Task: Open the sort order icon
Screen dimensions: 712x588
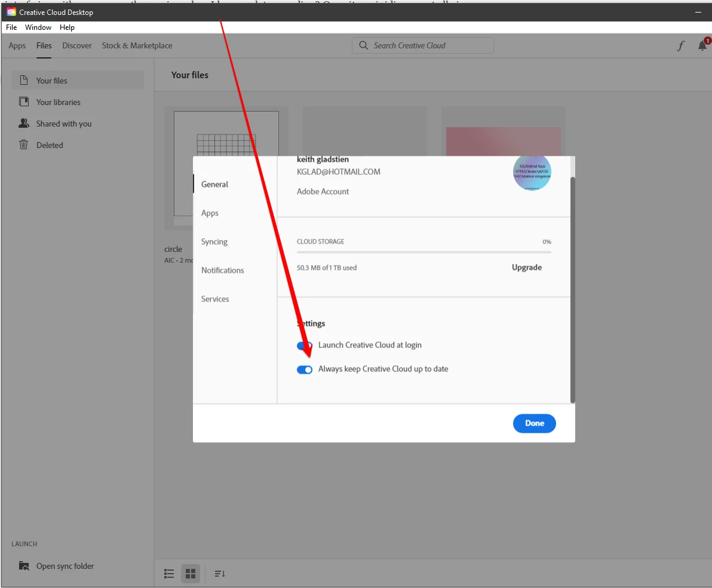Action: coord(220,574)
